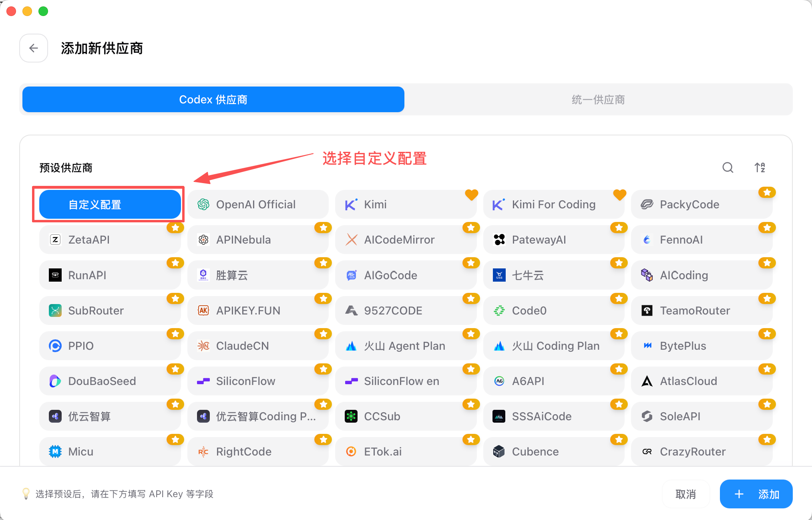
Task: Select Kimi For Coding preset
Action: point(554,204)
